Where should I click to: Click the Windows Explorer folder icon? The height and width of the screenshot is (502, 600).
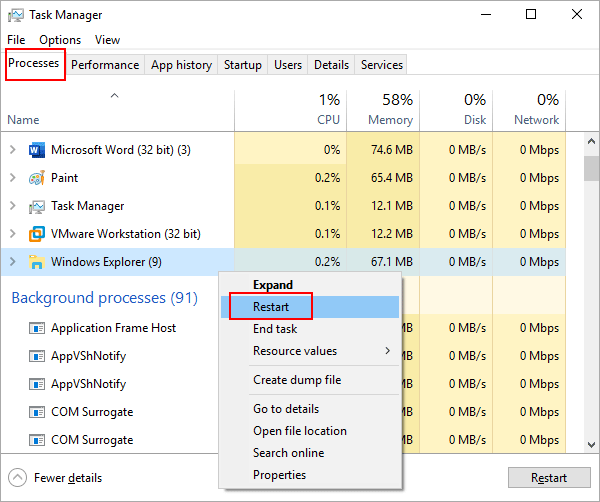[x=37, y=262]
